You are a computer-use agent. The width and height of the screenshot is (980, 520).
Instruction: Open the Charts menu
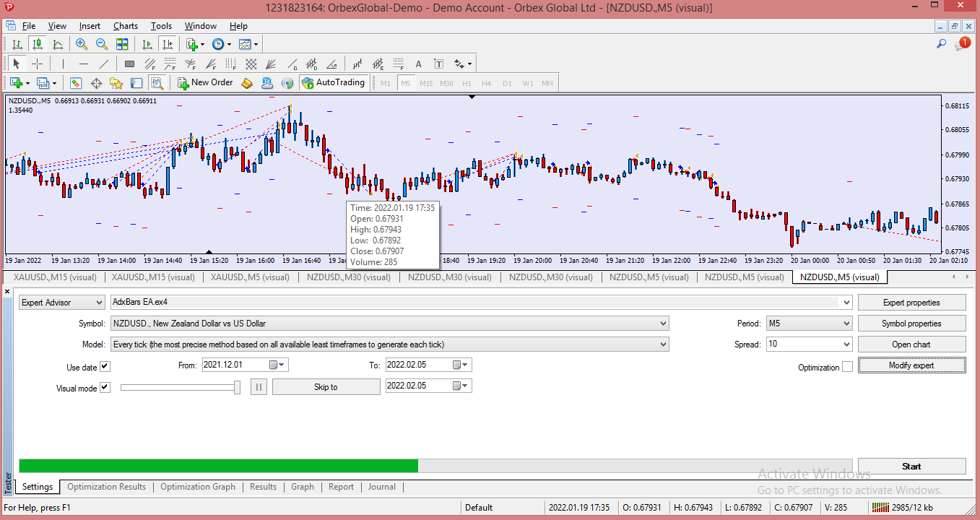point(125,26)
